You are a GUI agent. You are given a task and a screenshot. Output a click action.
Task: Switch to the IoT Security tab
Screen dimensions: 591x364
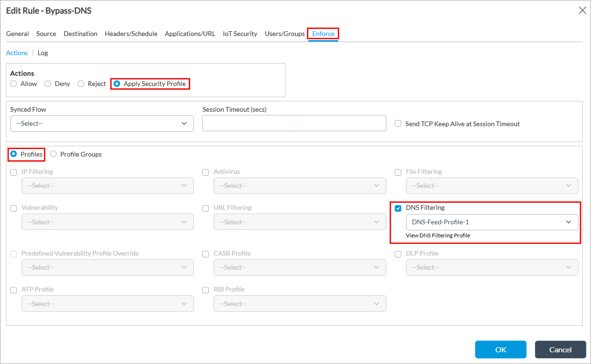coord(240,34)
